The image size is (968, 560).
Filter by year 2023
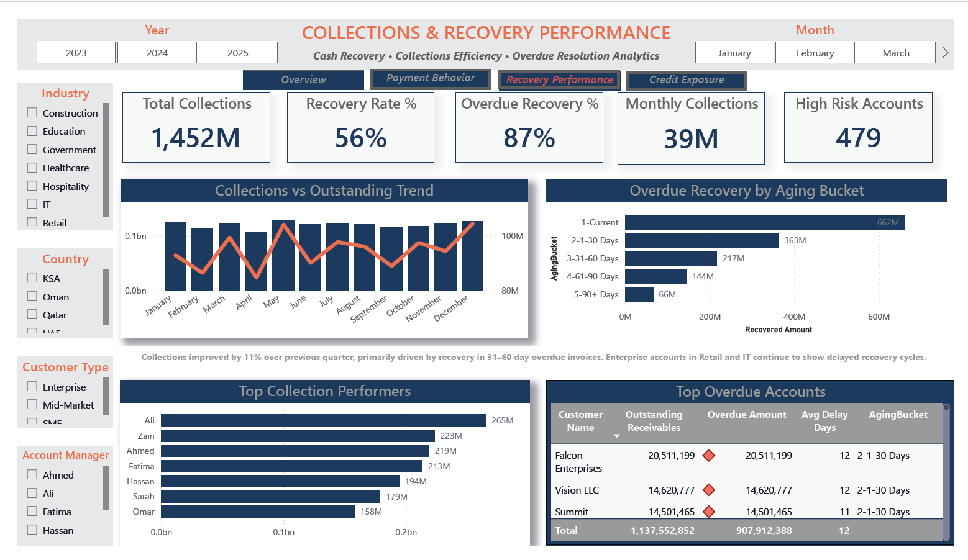point(76,53)
